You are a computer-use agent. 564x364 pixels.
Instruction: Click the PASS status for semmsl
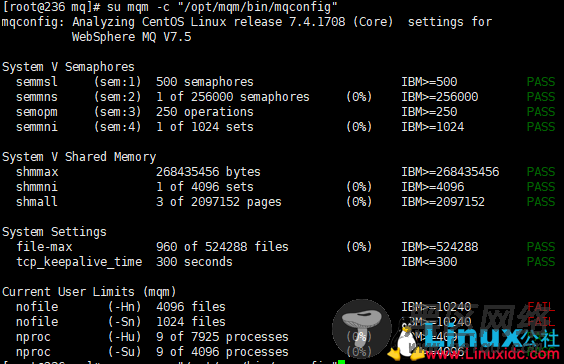541,82
